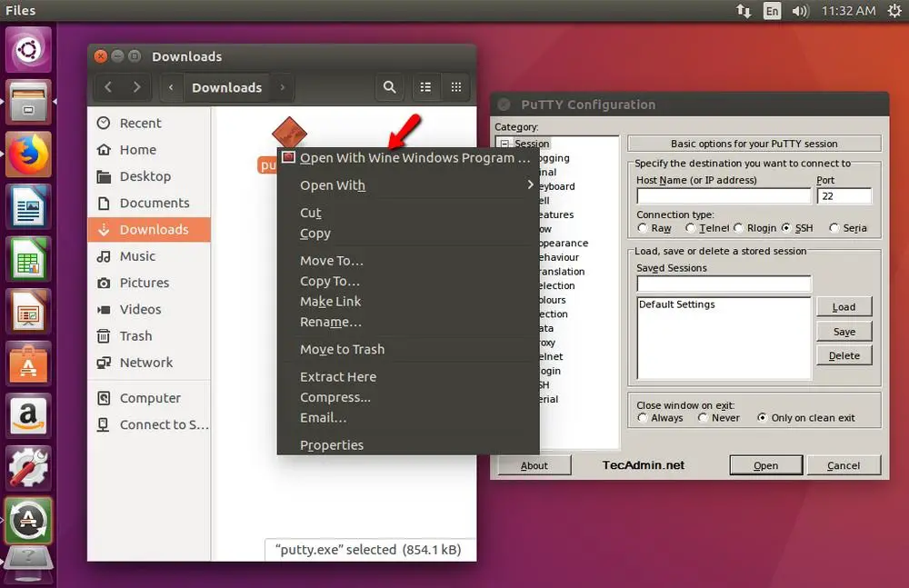Open Ubuntu Software Center in the launcher
909x588 pixels.
(30, 364)
